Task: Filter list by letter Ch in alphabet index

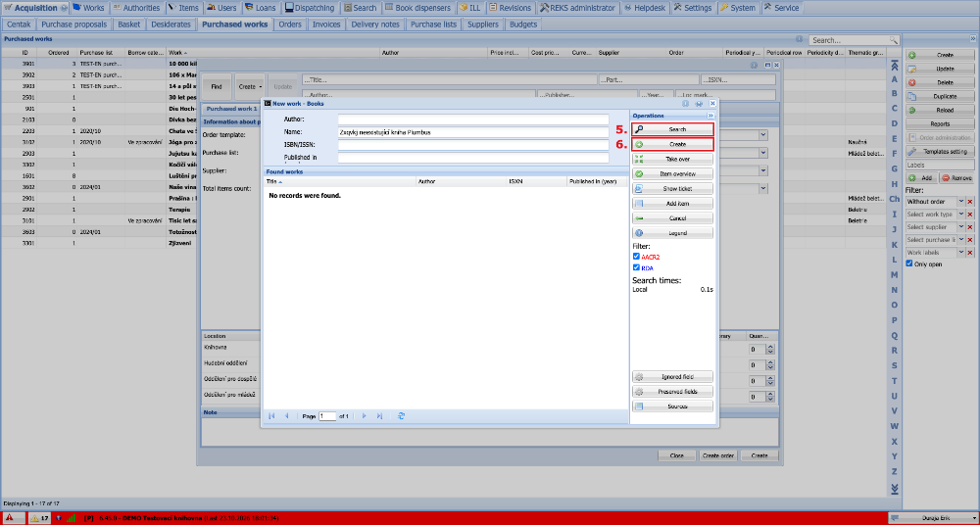Action: pos(895,199)
